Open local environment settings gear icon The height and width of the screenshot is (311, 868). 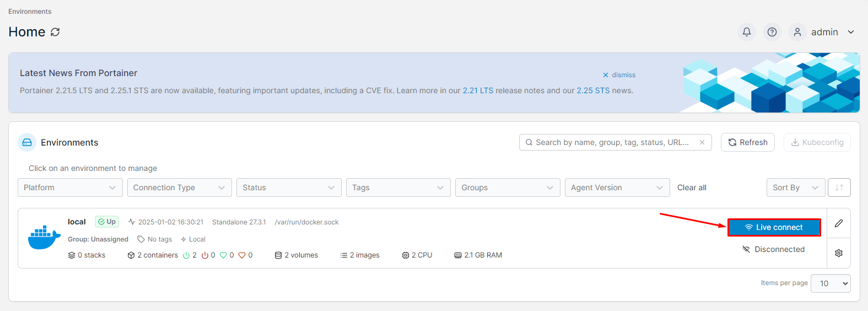coord(839,253)
